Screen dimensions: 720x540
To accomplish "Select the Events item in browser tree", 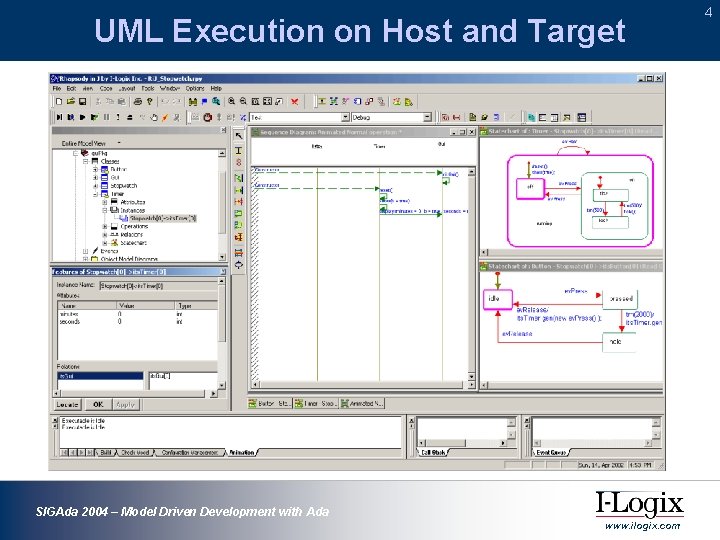I will coord(109,251).
